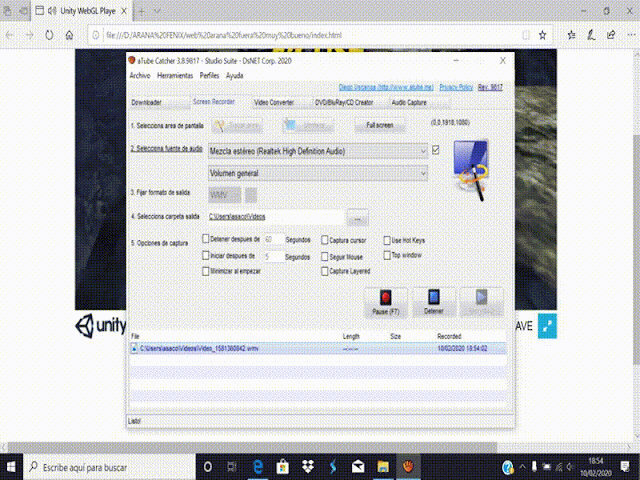
Task: Click the Windows search box
Action: (109, 467)
